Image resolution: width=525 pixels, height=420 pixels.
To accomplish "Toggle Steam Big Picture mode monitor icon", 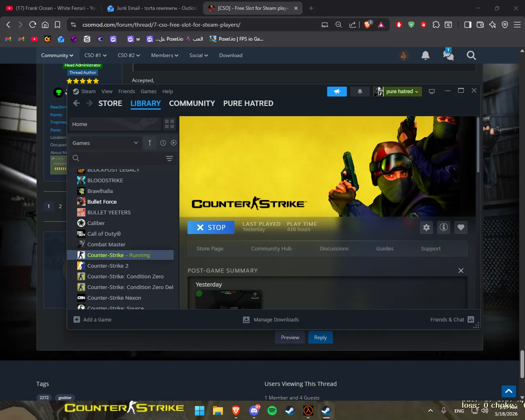I will (432, 92).
